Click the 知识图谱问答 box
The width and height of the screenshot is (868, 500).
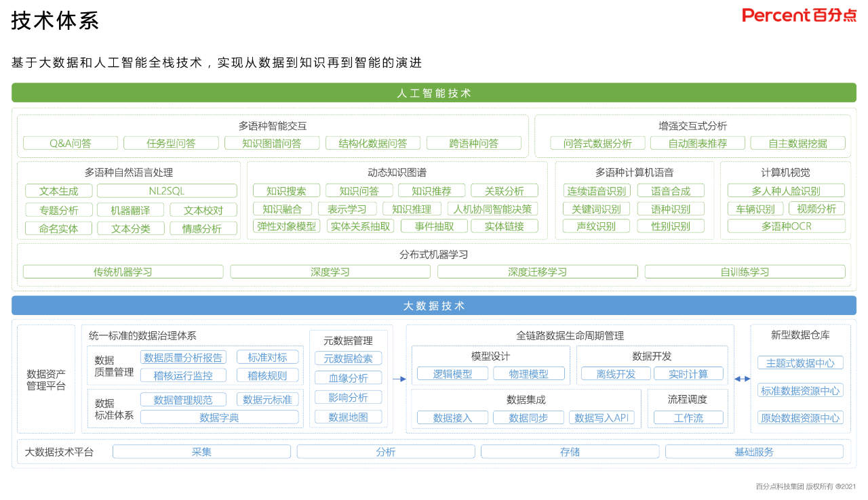point(273,143)
